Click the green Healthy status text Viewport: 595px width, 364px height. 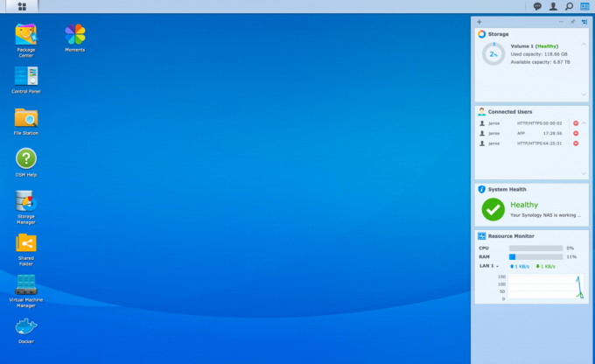(x=524, y=205)
